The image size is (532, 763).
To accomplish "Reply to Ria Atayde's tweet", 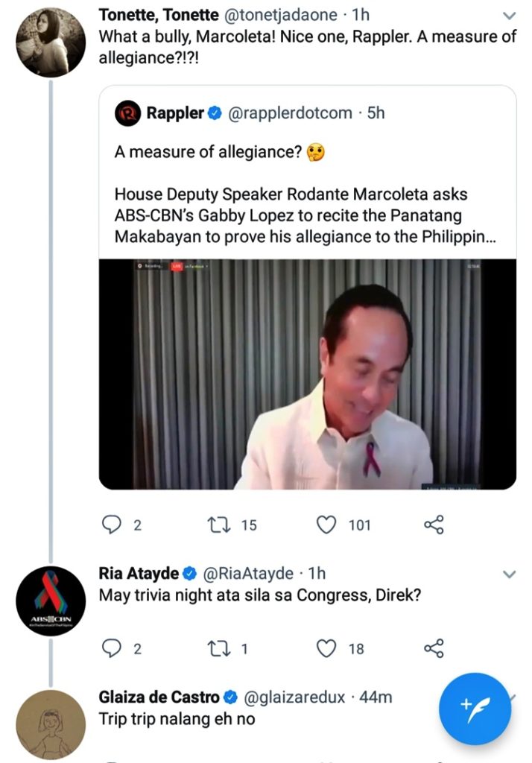I will [x=111, y=648].
